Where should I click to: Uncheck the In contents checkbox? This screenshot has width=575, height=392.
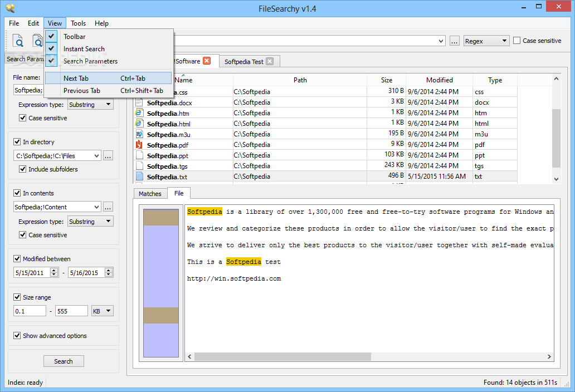[x=17, y=193]
